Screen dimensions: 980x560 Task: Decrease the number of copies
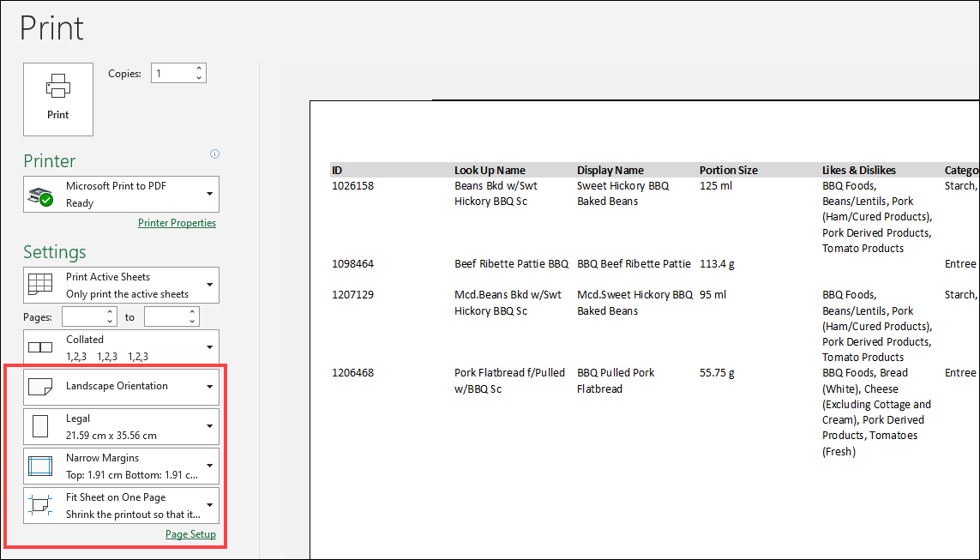[199, 78]
